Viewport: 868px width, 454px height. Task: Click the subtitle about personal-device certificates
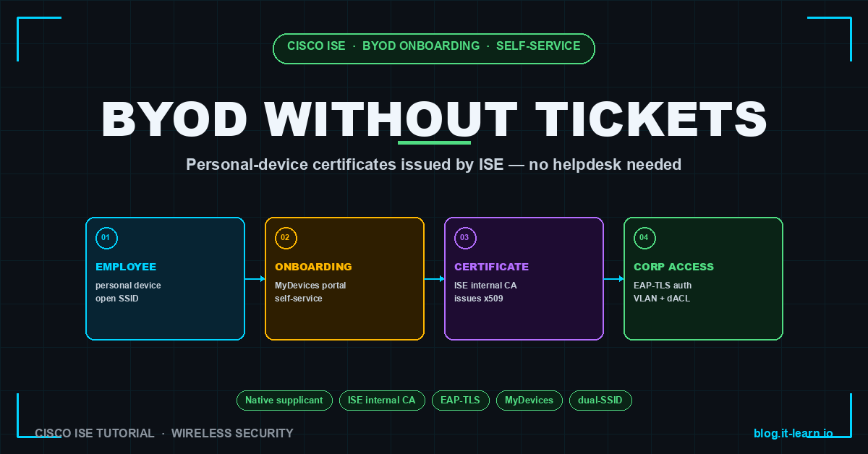click(434, 165)
